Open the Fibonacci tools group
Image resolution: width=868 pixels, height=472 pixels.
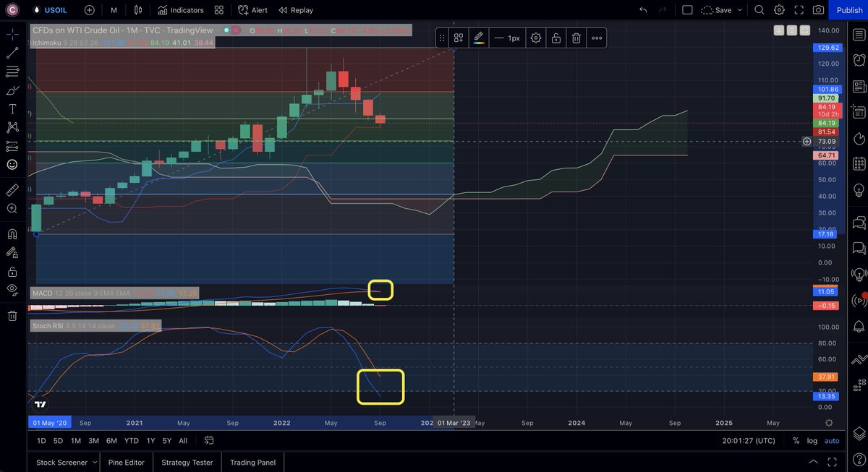point(12,72)
